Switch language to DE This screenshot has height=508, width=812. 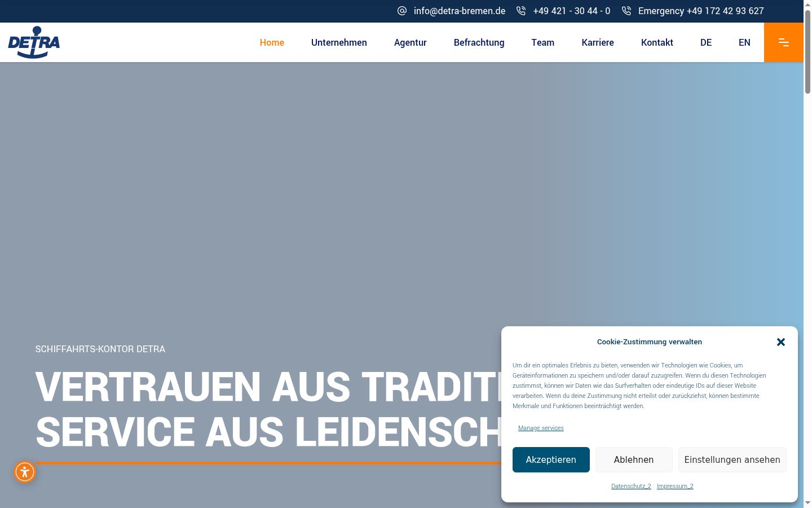click(x=706, y=42)
